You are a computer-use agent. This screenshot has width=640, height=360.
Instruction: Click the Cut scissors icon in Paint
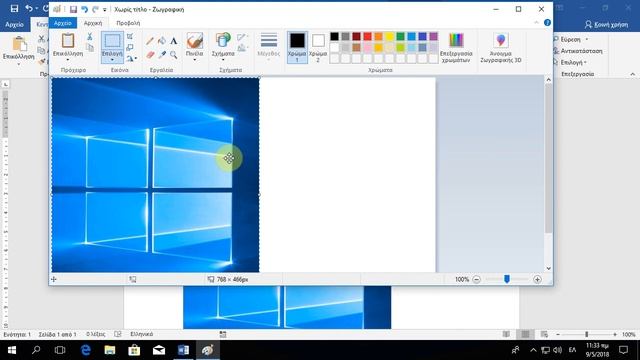tap(90, 37)
